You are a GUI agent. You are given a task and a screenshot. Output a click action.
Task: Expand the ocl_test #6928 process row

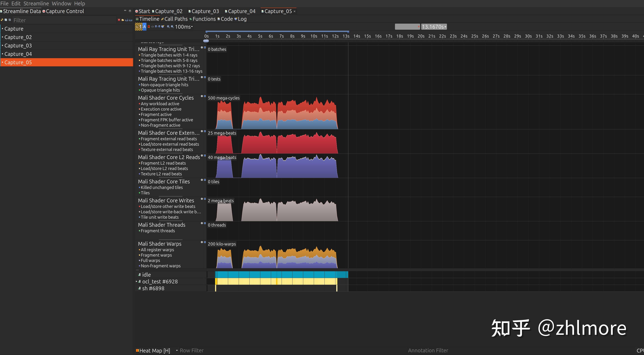[136, 281]
